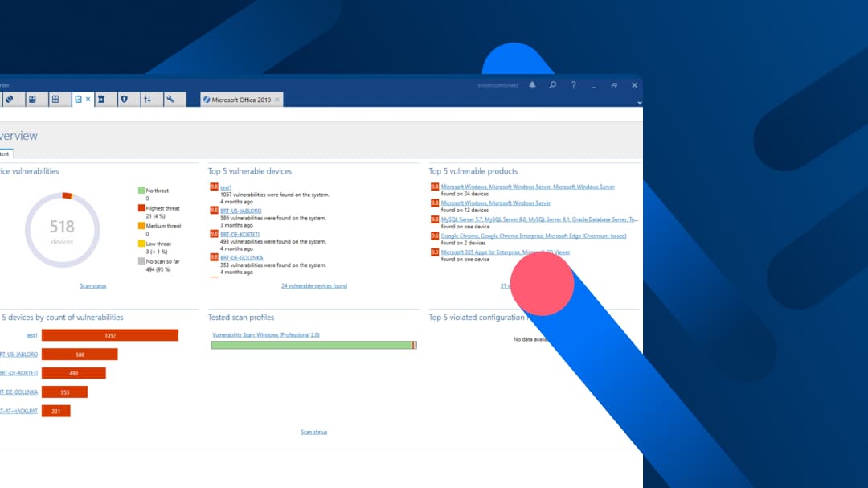This screenshot has width=868, height=488.
Task: Click the orange Medium threat legend swatch
Action: [x=141, y=225]
